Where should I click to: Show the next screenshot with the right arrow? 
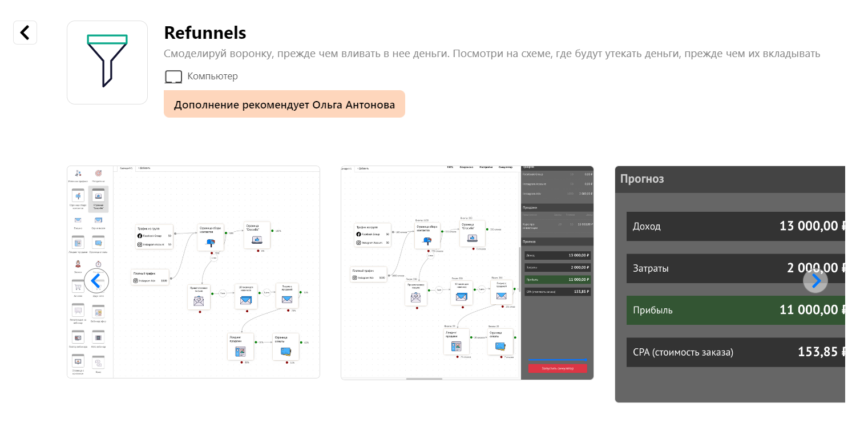click(x=815, y=280)
